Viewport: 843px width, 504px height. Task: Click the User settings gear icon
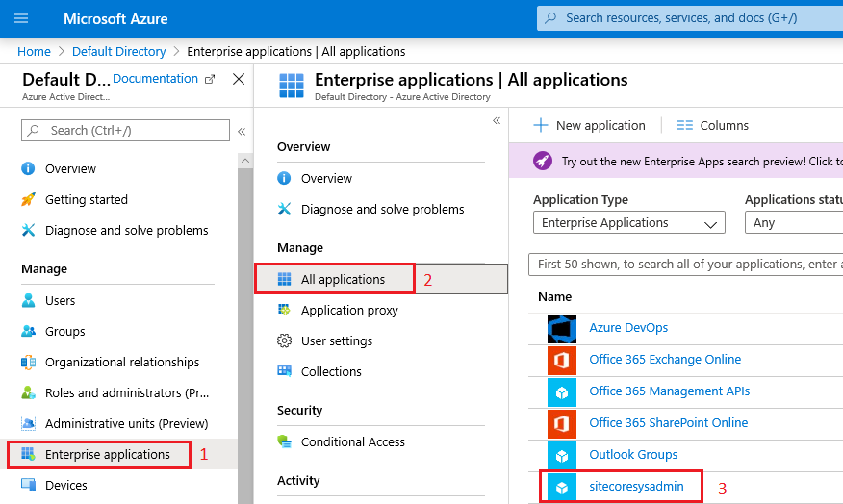click(x=284, y=340)
